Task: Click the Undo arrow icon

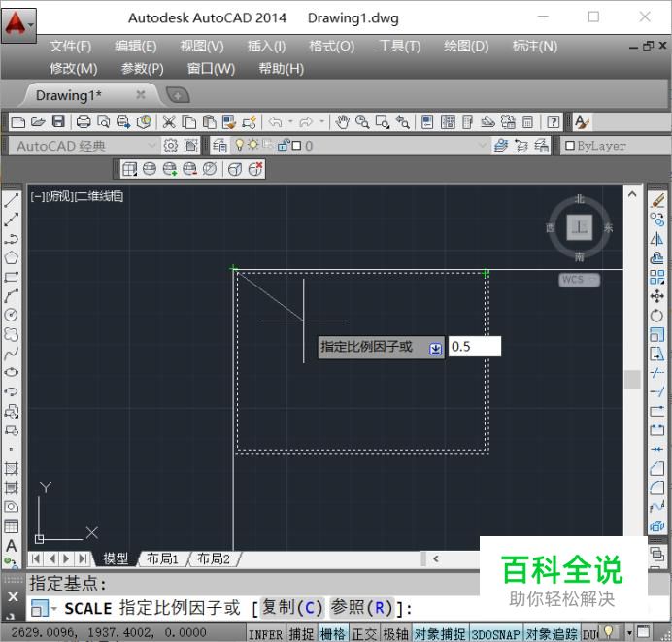Action: pyautogui.click(x=275, y=122)
